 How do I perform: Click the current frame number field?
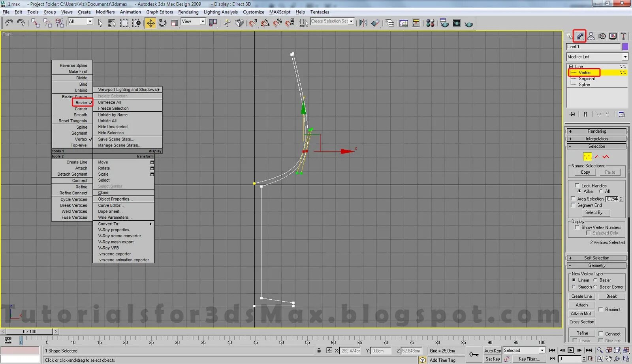point(570,358)
